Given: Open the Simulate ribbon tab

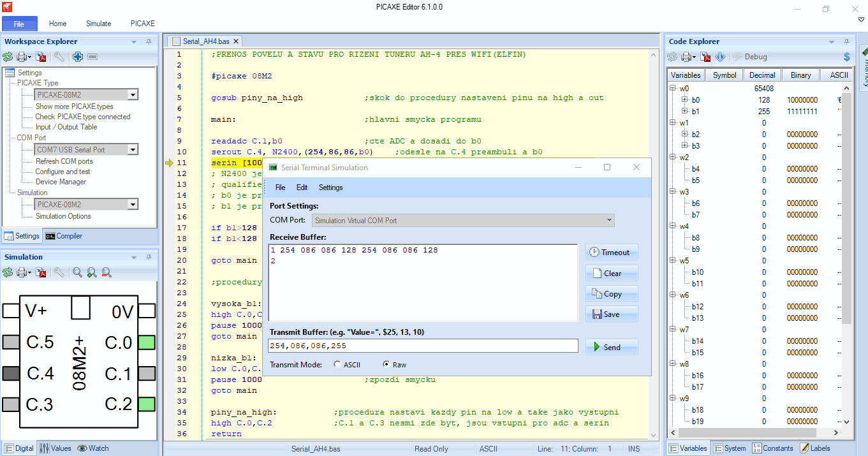Looking at the screenshot, I should [98, 24].
